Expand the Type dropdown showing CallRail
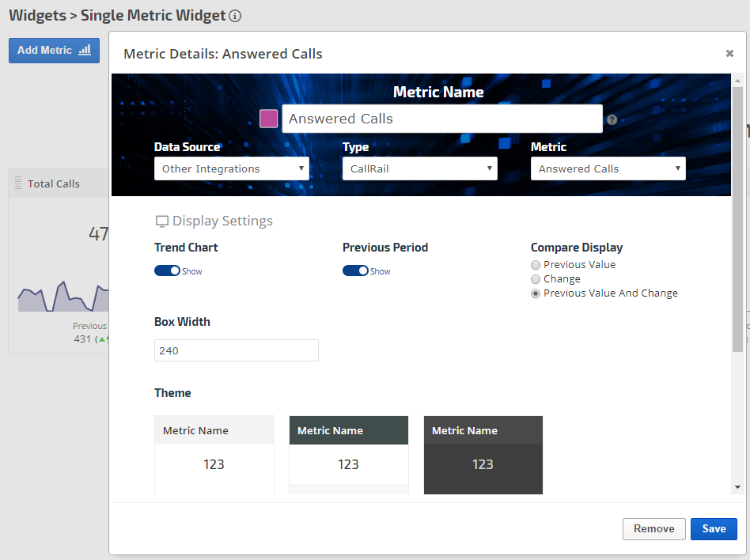The image size is (750, 560). click(x=419, y=168)
